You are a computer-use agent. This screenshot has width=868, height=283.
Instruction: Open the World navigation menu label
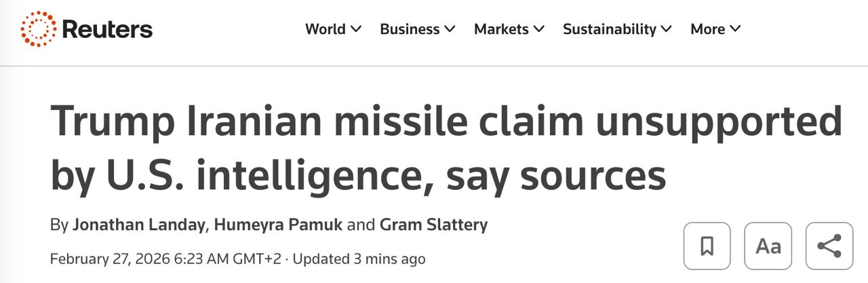[325, 29]
